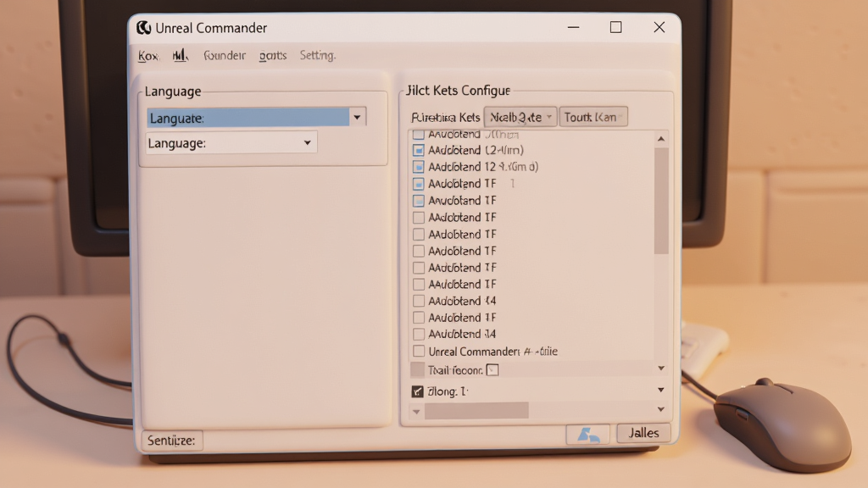Click the Sentiize: button
Screen dimensions: 868x488
tap(171, 441)
